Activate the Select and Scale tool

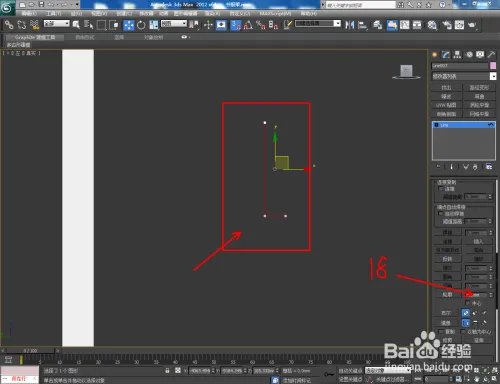pyautogui.click(x=154, y=25)
